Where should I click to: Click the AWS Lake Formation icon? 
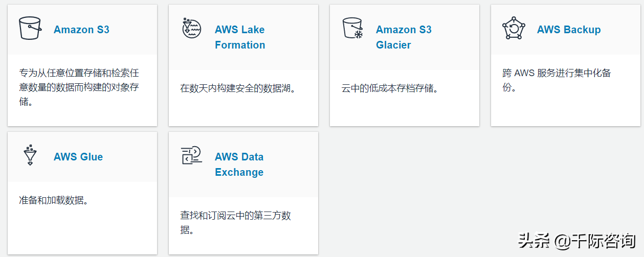(192, 28)
